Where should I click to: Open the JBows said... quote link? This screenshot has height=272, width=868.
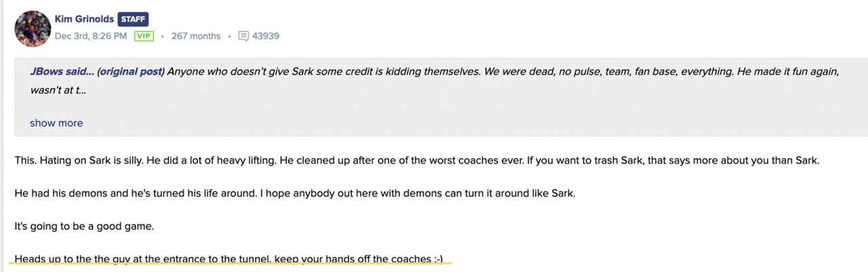point(62,71)
